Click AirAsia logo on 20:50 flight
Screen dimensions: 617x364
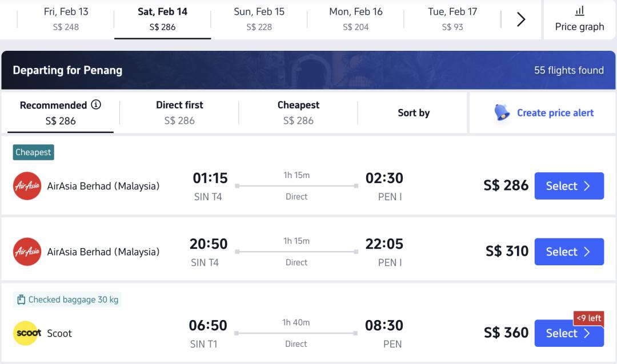click(27, 252)
